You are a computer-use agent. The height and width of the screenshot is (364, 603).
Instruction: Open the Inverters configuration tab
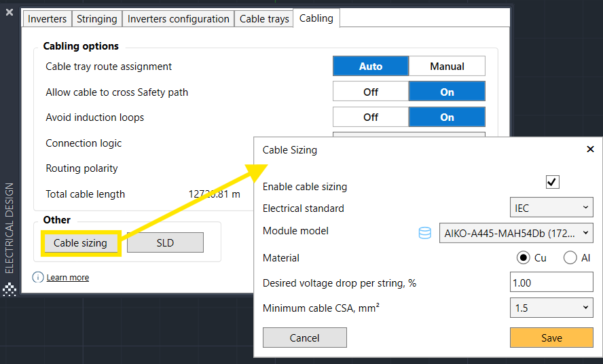pyautogui.click(x=178, y=19)
